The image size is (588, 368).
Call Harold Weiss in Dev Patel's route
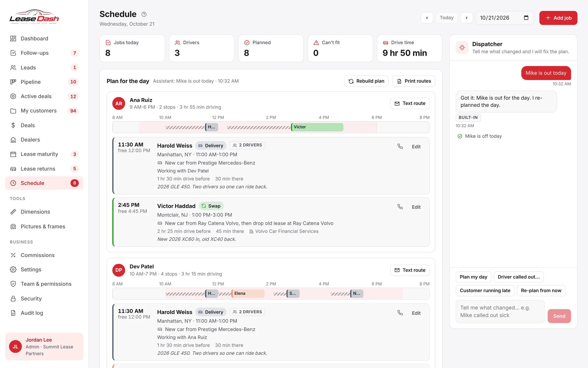400,313
